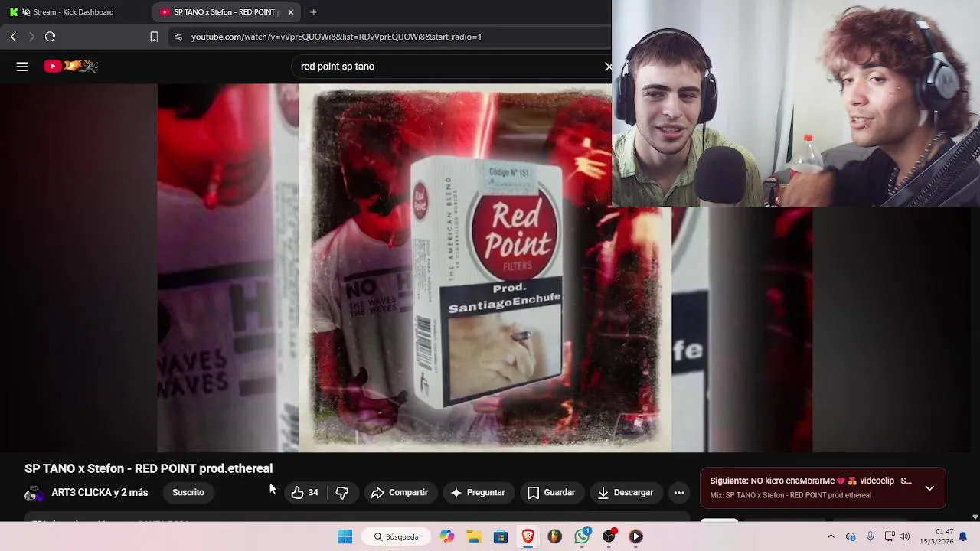
Task: Reload the YouTube page
Action: 51,37
